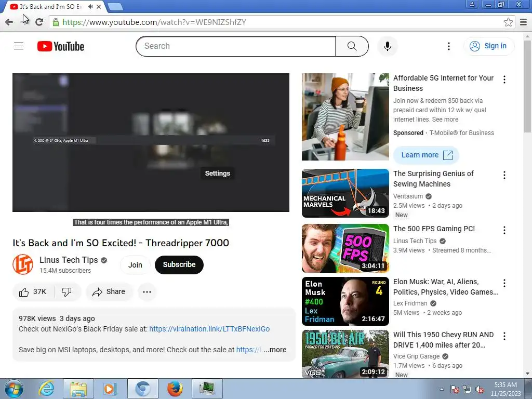Open more actions ellipsis below the video

(x=147, y=292)
